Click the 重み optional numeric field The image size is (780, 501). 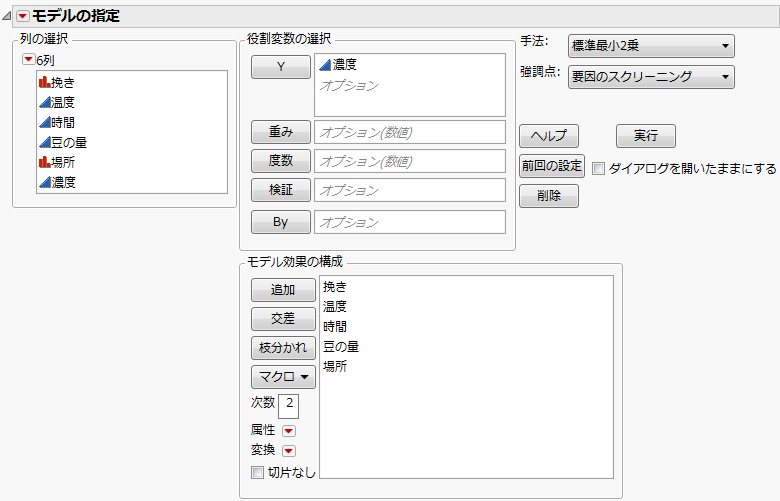410,132
